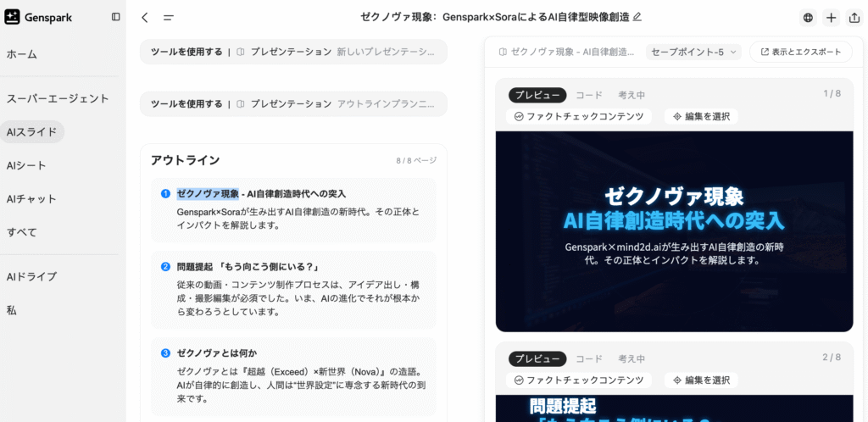The image size is (868, 422).
Task: Open the hamburger menu icon in header
Action: pyautogui.click(x=169, y=18)
